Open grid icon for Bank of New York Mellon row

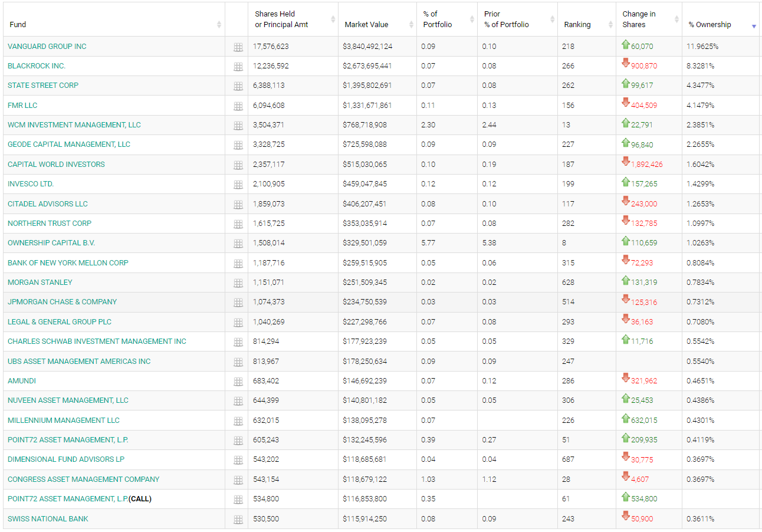point(238,264)
